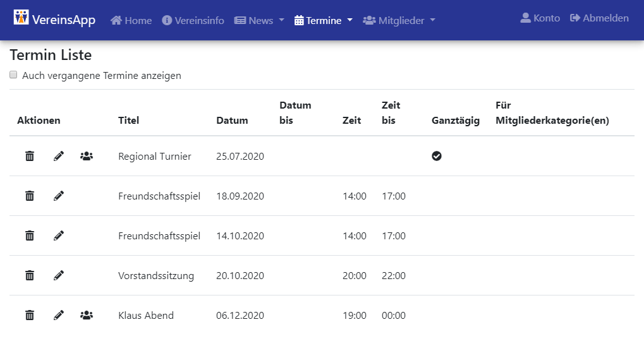
Task: Click the 20:00 start time of Vorstandssitzung
Action: tap(355, 276)
